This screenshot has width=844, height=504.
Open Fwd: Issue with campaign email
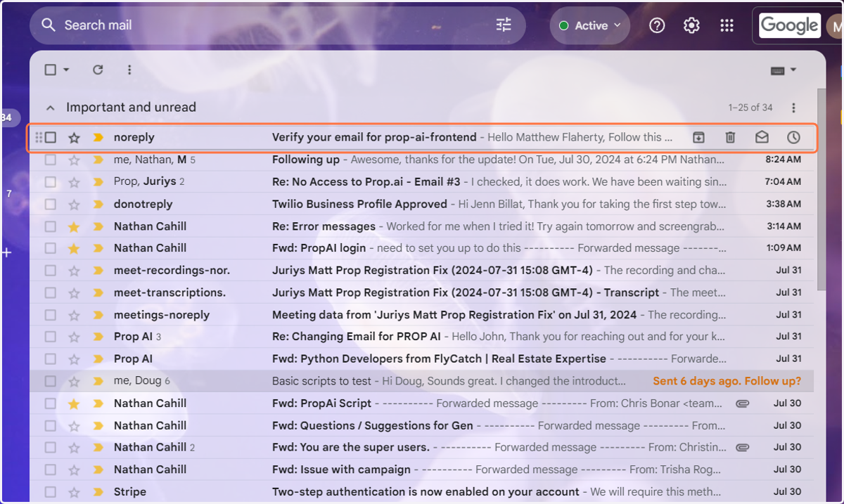coord(421,470)
